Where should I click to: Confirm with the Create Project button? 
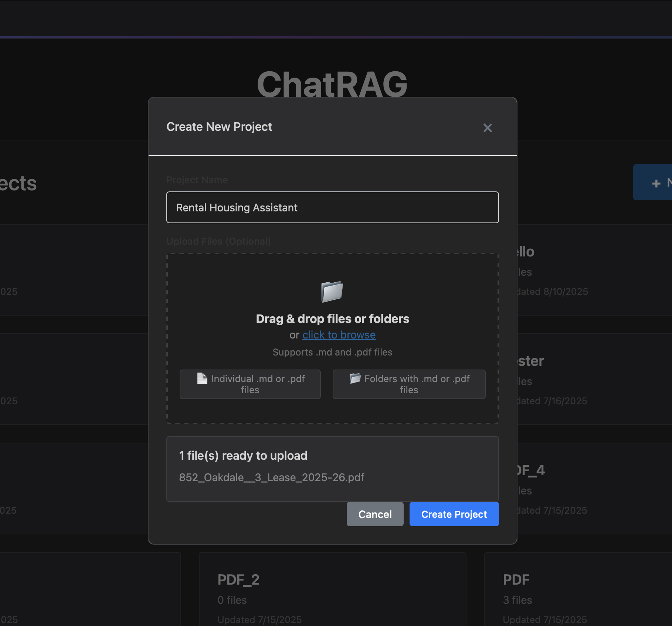tap(454, 514)
